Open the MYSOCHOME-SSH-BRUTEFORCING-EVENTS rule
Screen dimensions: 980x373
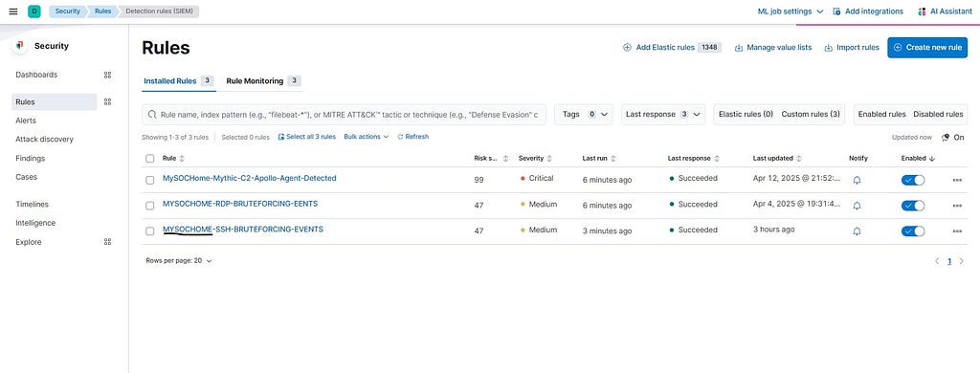pos(242,230)
